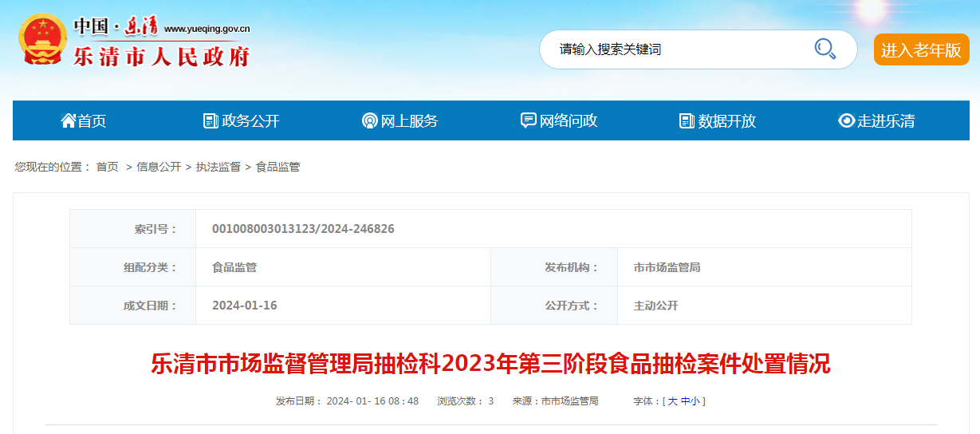Click the magnifying glass search icon
This screenshot has height=434, width=980.
click(825, 49)
